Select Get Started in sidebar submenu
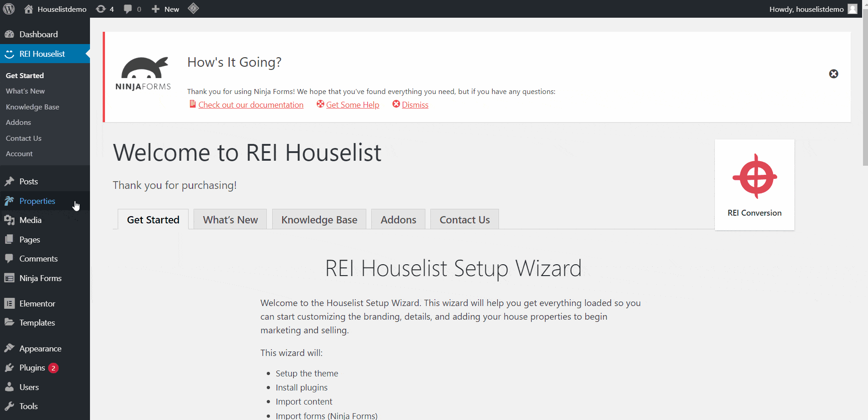This screenshot has height=420, width=868. (x=25, y=75)
